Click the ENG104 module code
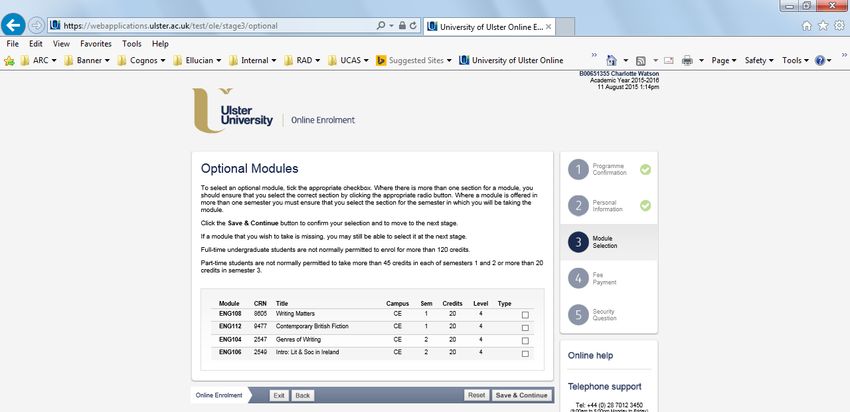This screenshot has width=850, height=412. coord(230,339)
